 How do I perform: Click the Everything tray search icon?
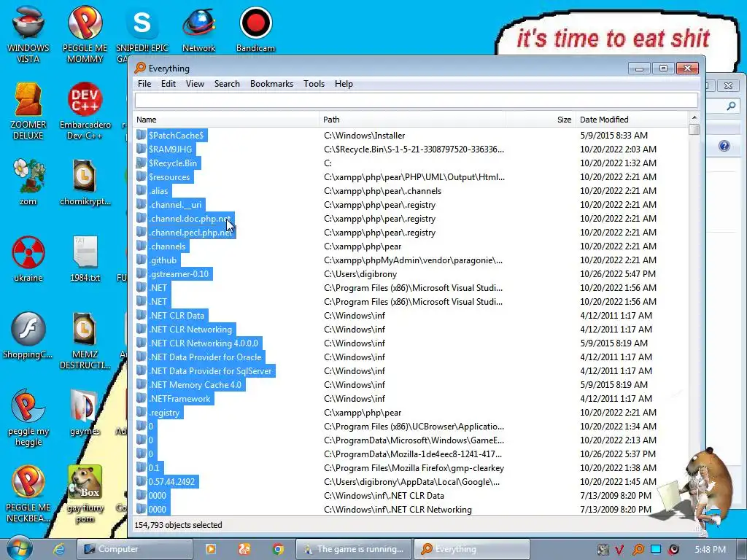point(638,550)
